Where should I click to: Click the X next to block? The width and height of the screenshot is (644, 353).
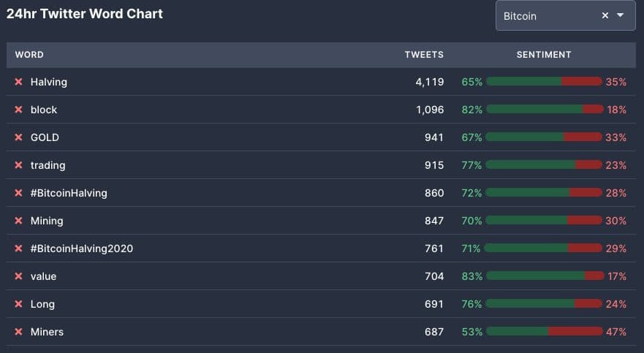tap(19, 110)
